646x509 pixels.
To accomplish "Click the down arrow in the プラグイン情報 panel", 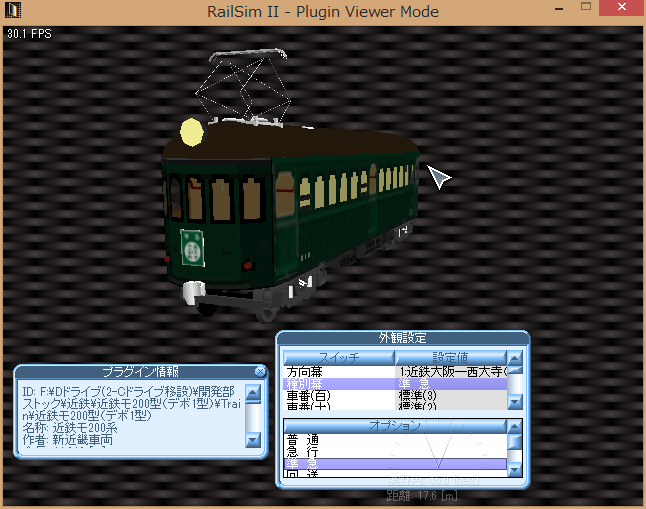I will (253, 439).
